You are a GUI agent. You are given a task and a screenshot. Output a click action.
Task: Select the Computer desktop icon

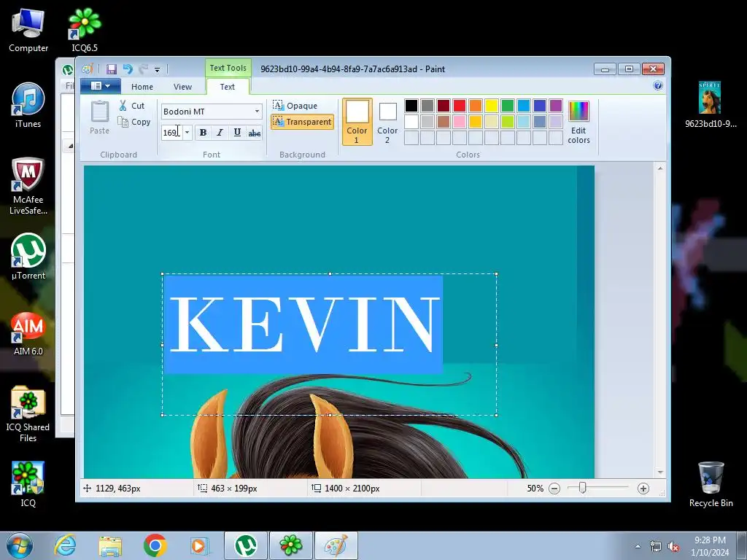click(28, 31)
